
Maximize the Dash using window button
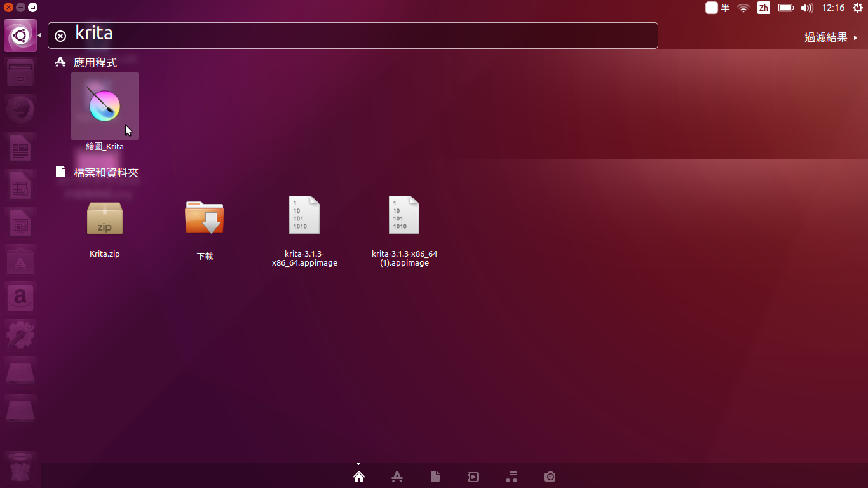[33, 8]
